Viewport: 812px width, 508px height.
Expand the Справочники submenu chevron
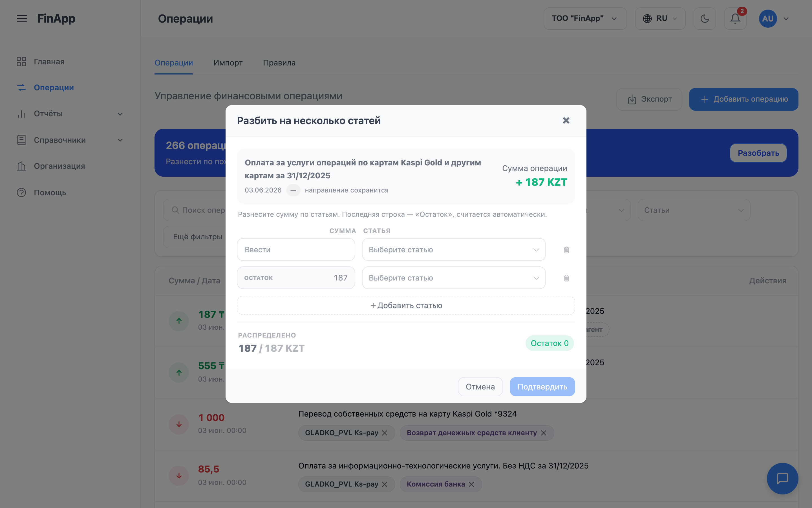tap(120, 140)
